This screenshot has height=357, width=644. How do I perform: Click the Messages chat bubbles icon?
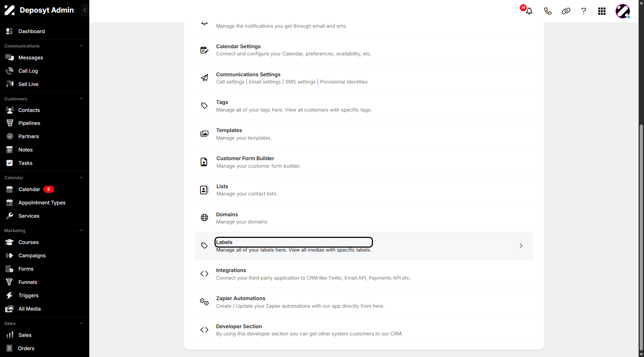10,58
